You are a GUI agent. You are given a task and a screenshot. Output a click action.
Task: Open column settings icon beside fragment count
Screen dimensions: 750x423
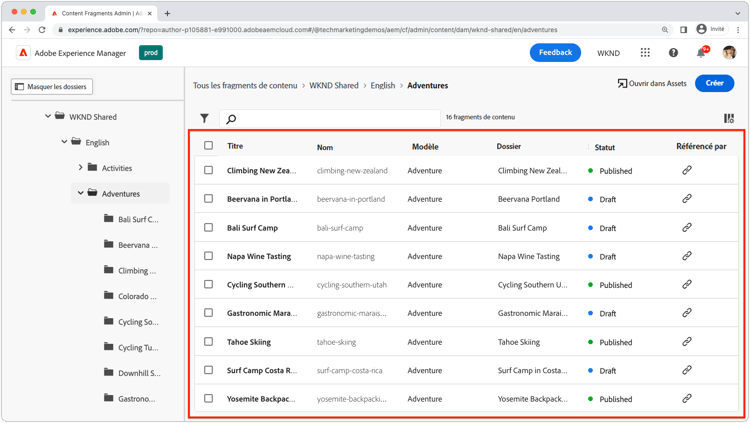(728, 118)
